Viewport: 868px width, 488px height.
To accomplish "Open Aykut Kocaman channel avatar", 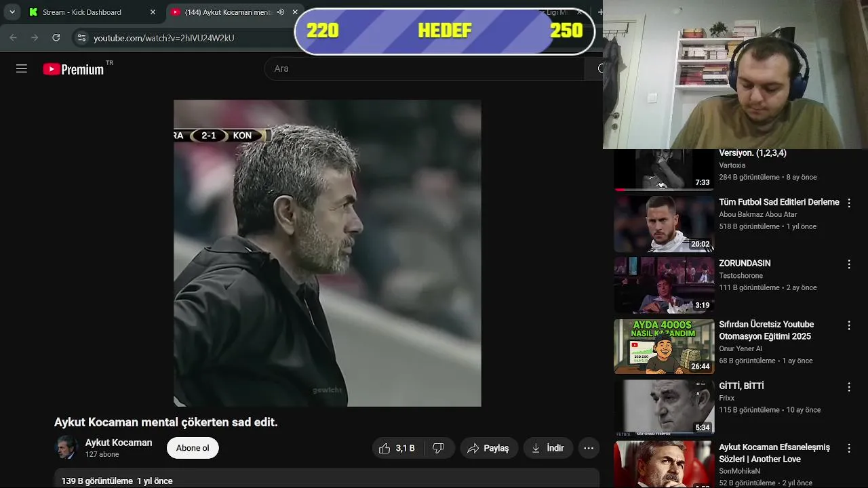I will (x=66, y=448).
